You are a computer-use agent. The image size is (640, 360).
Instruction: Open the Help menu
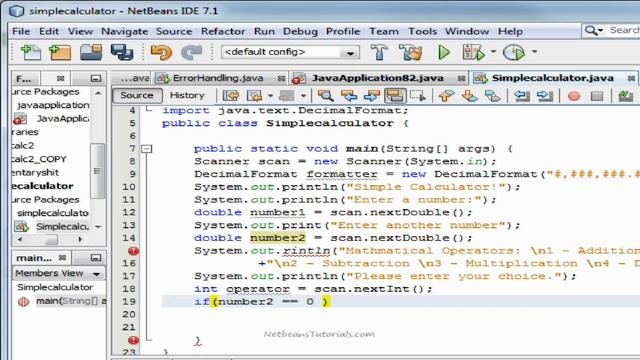pyautogui.click(x=510, y=31)
